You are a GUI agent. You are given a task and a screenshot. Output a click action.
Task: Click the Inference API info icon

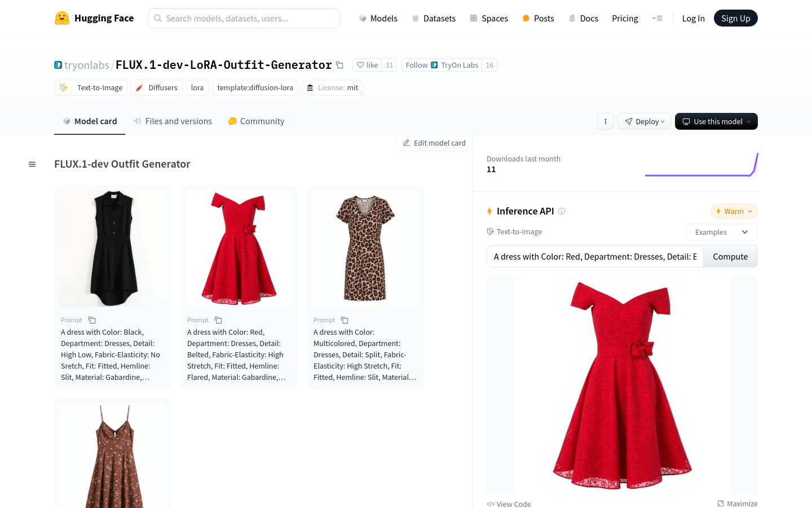[562, 211]
